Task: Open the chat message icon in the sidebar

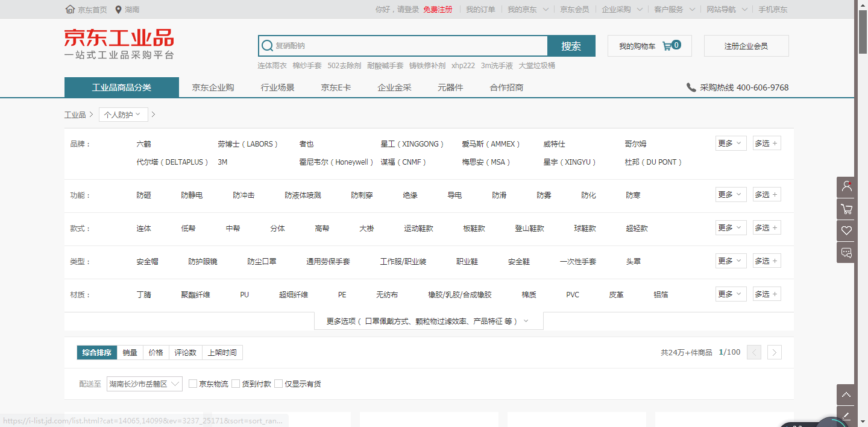Action: (x=847, y=252)
